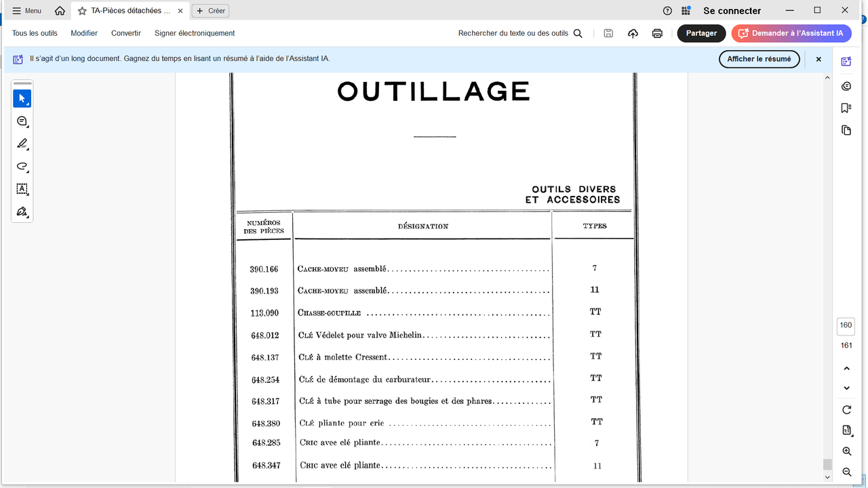868x488 pixels.
Task: Choose the fill and sign pen tool
Action: pos(22,211)
